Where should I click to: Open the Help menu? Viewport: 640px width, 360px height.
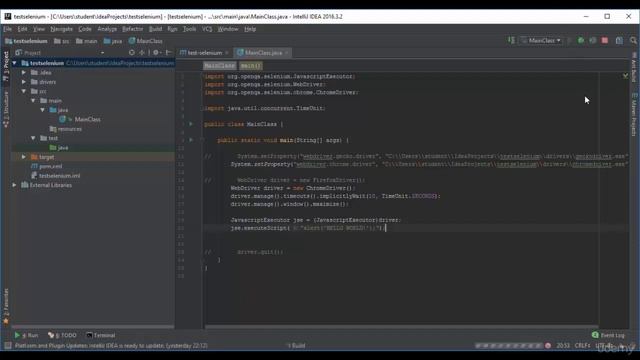click(x=250, y=29)
